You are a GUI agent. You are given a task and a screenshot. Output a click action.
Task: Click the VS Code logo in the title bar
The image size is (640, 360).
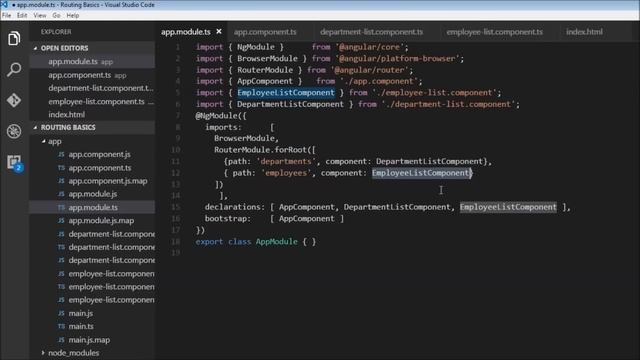click(x=4, y=4)
